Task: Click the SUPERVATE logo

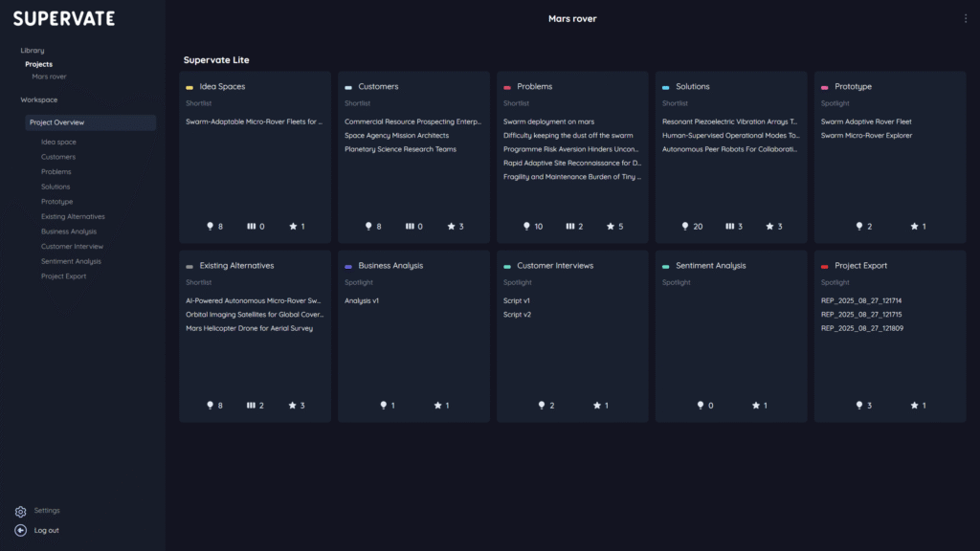Action: (x=64, y=18)
